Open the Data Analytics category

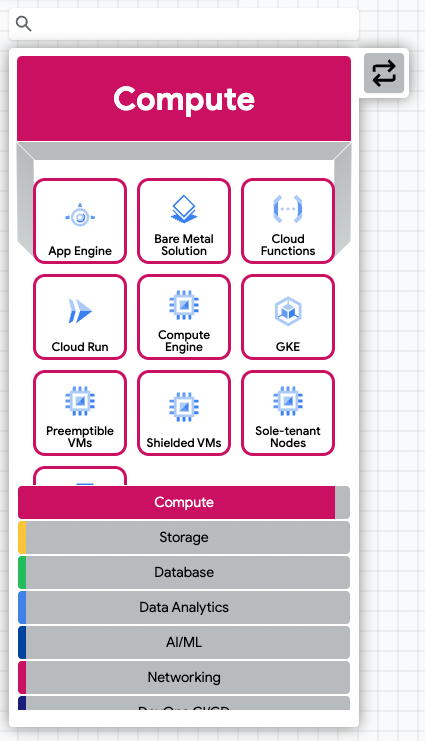click(184, 607)
